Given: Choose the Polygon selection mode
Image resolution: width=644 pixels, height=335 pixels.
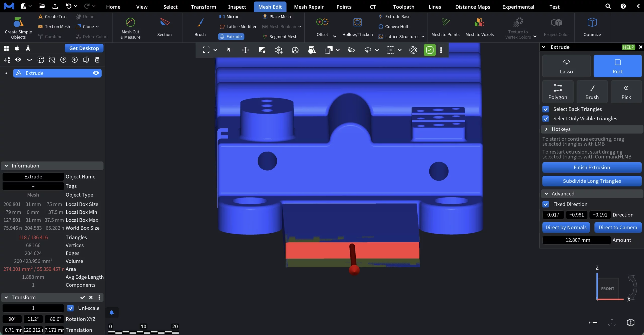Looking at the screenshot, I should (x=558, y=92).
